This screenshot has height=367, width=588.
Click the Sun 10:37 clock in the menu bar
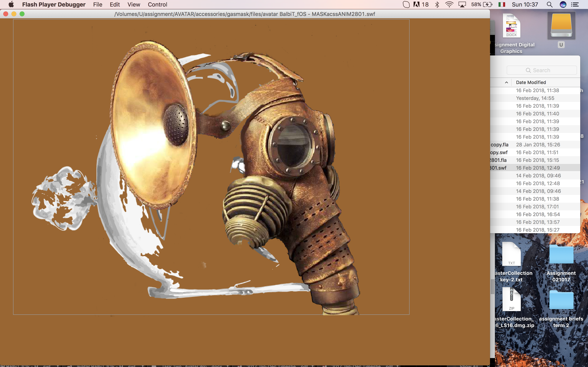coord(525,4)
